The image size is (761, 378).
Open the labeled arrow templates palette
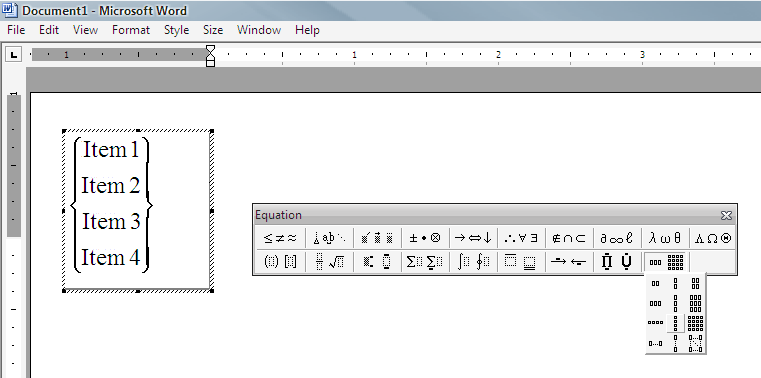coord(569,262)
